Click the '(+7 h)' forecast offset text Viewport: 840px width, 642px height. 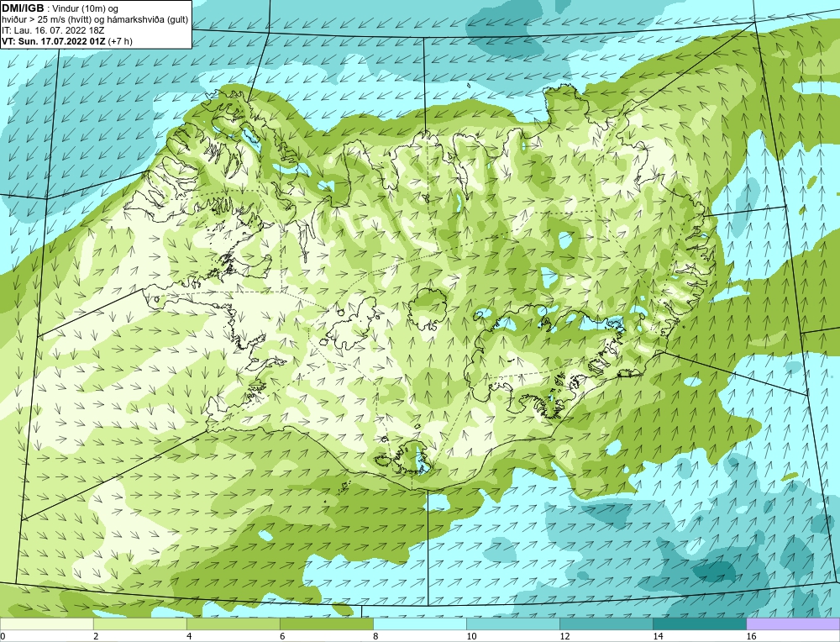[120, 41]
